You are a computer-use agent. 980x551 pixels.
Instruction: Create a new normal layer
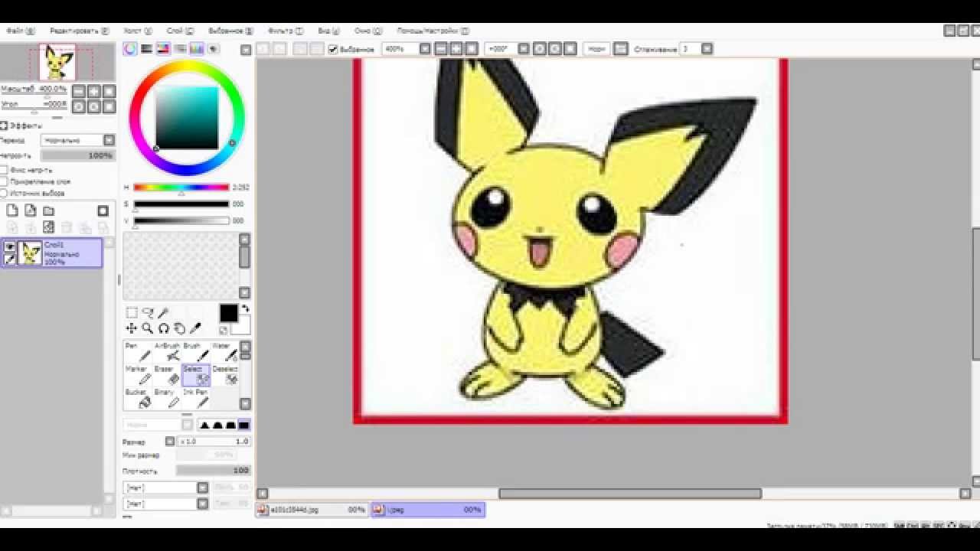tap(12, 210)
